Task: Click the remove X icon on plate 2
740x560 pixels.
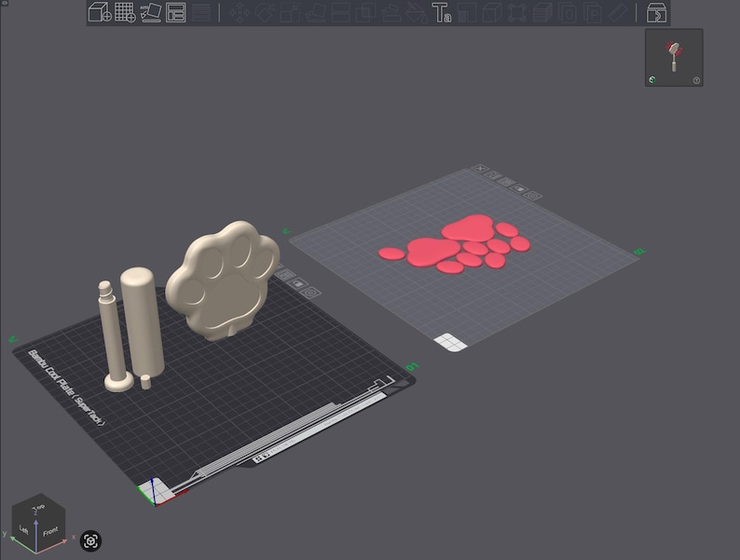Action: click(480, 169)
